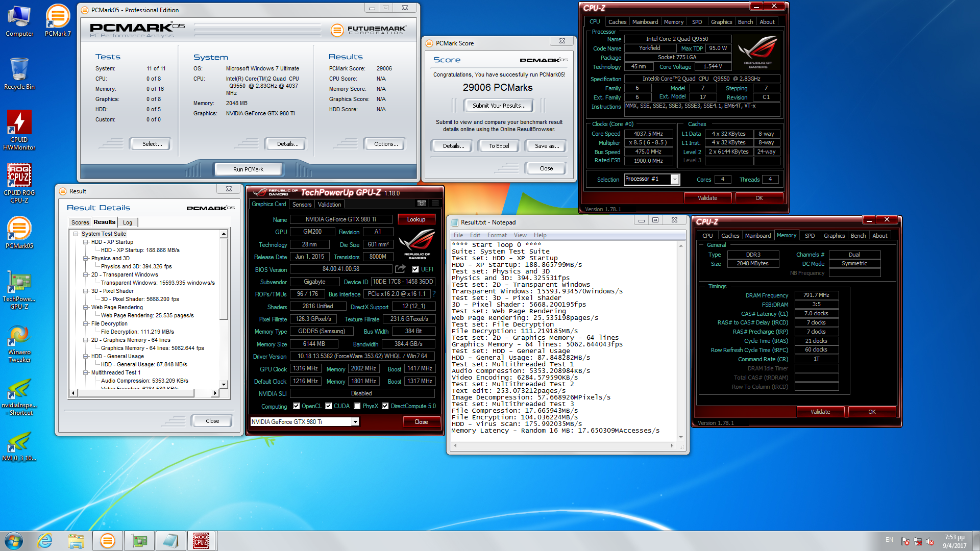Viewport: 980px width, 551px height.
Task: Switch to ROG CPU-Z taskbar button
Action: (x=201, y=541)
